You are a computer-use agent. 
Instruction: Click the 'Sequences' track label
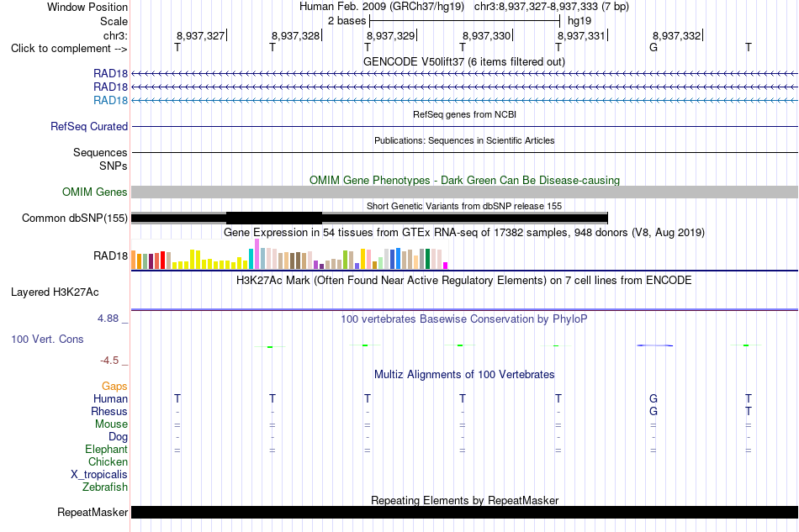(100, 152)
